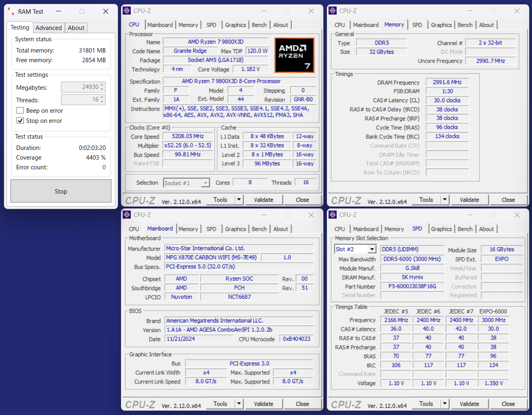The height and width of the screenshot is (415, 532).
Task: Click Close button in the SPD tab window
Action: [x=508, y=404]
